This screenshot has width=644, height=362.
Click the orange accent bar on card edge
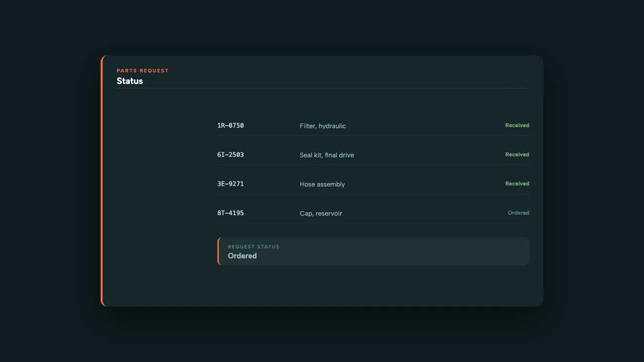coord(102,181)
